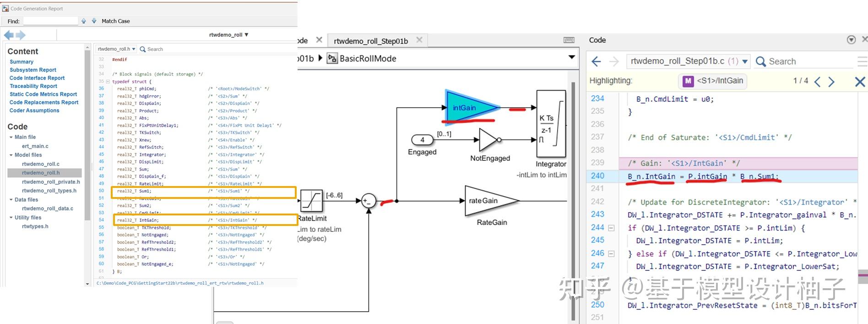
Task: Open the Code panel hamburger menu
Action: [x=862, y=61]
